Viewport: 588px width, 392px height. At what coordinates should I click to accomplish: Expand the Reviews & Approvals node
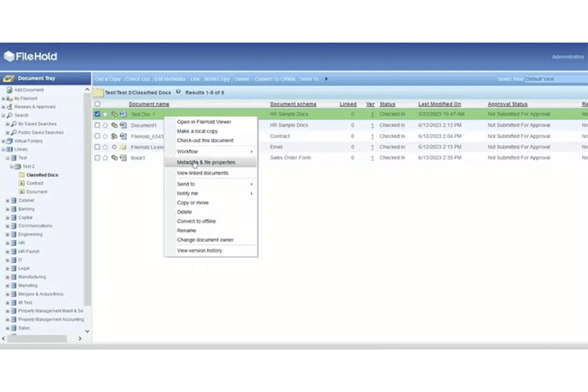click(4, 107)
